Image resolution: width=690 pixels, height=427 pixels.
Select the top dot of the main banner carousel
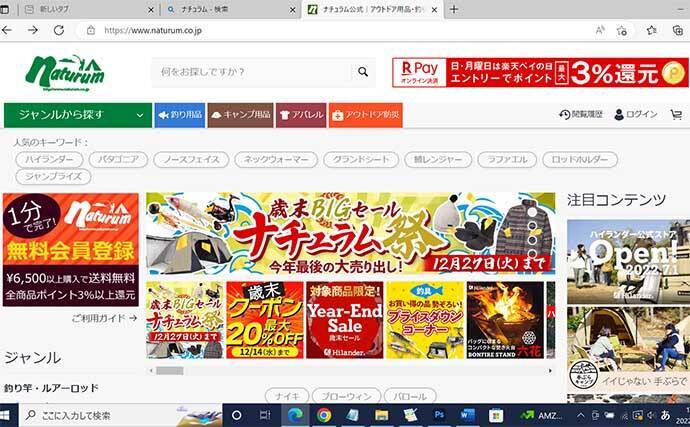pos(532,212)
